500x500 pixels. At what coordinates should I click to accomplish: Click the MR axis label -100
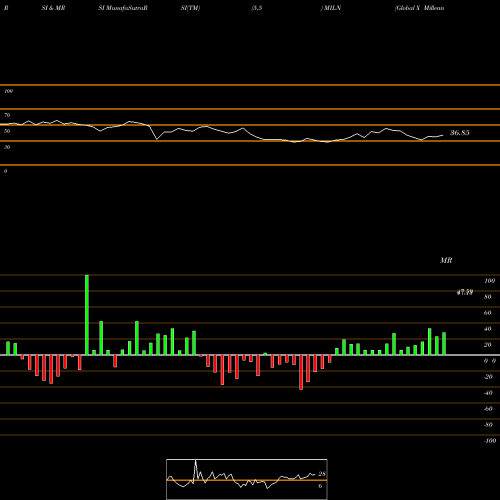click(490, 441)
